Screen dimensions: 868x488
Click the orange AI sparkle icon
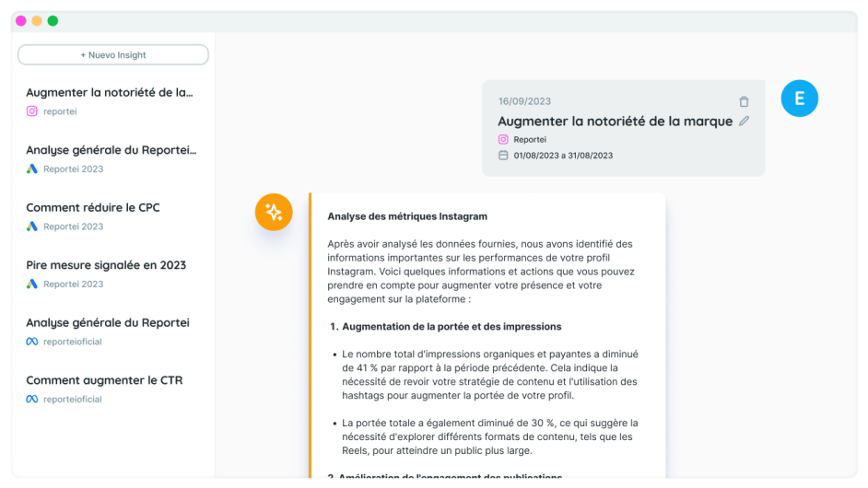274,212
